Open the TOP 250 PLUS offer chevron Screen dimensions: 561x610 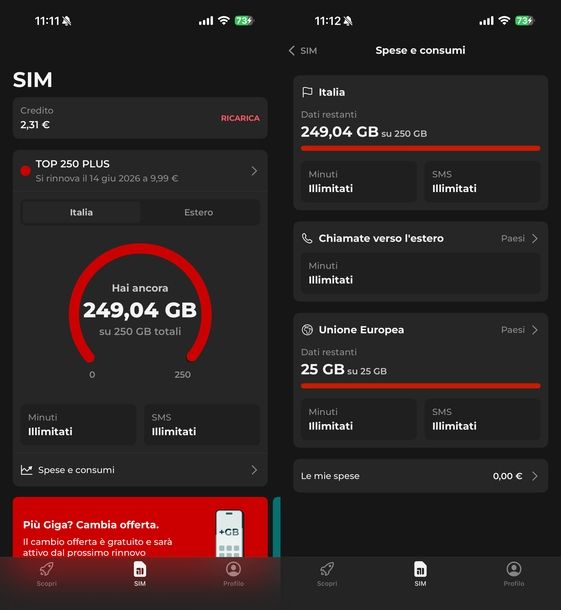pos(254,171)
